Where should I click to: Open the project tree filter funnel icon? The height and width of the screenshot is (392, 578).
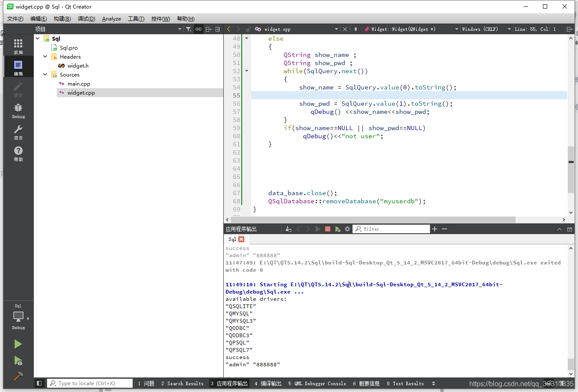tap(189, 29)
